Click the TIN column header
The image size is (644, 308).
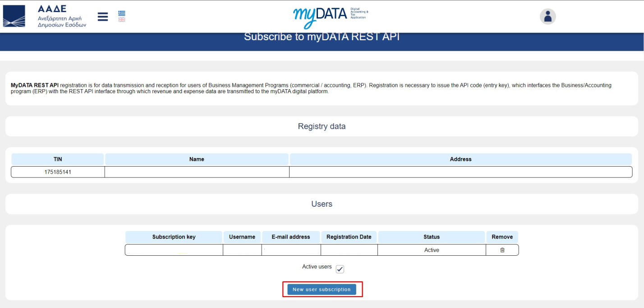[x=58, y=159]
